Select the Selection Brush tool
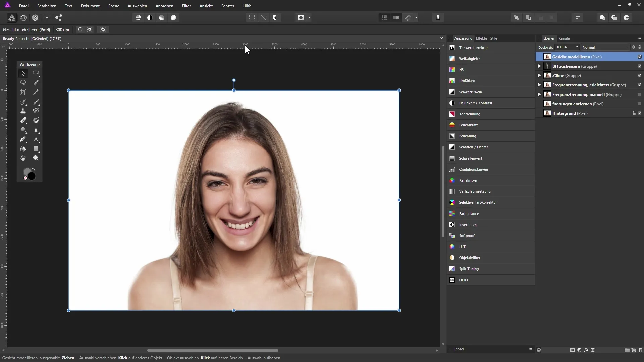The width and height of the screenshot is (644, 362). tap(36, 83)
